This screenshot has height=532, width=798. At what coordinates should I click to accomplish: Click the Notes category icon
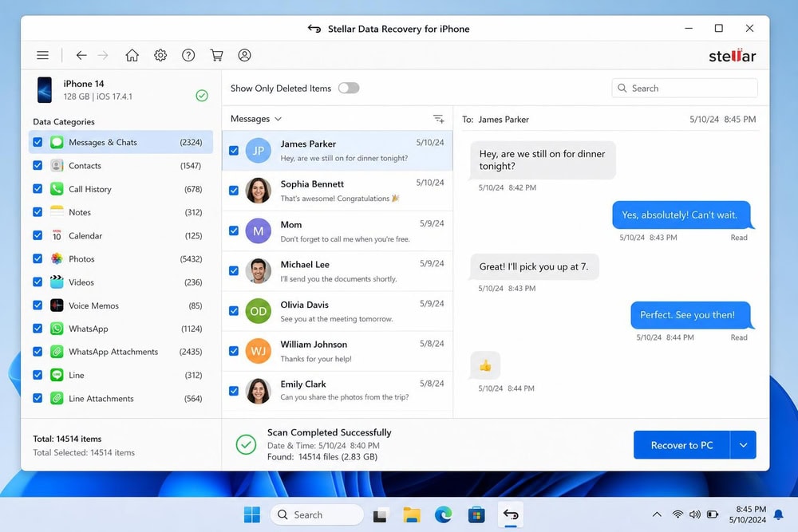tap(57, 212)
